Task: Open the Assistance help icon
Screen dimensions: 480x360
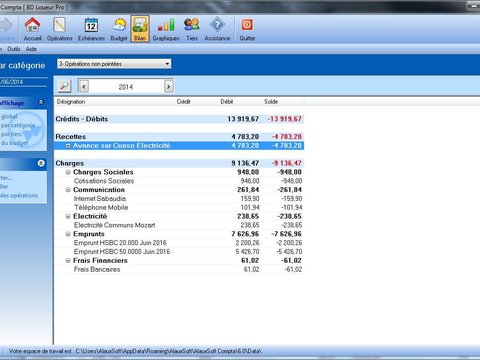Action: pyautogui.click(x=217, y=29)
